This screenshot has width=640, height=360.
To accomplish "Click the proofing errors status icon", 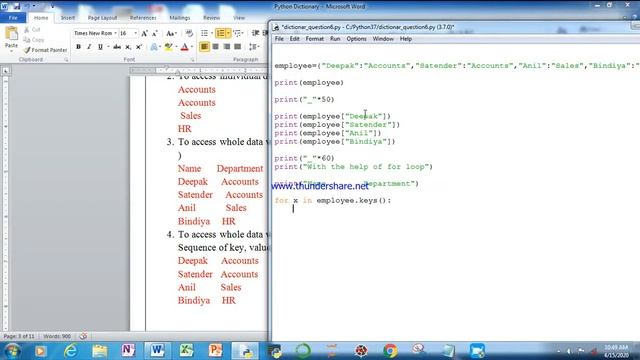I will [83, 336].
